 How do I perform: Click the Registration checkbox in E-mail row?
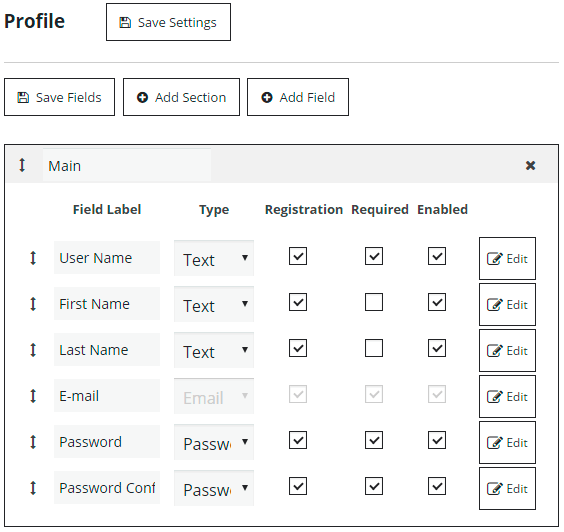pos(298,394)
